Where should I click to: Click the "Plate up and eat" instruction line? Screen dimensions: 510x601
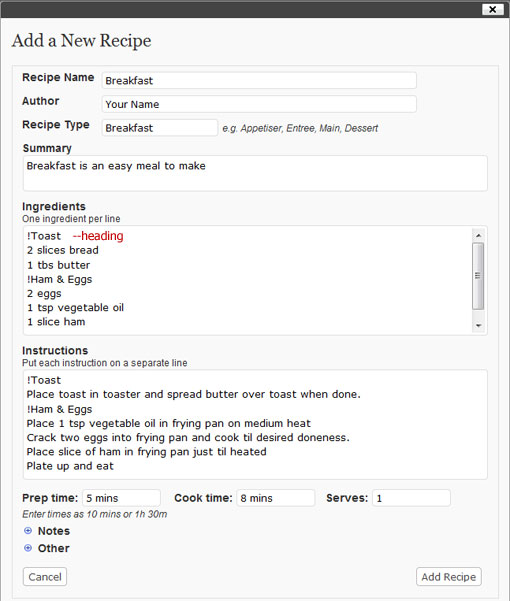pyautogui.click(x=70, y=466)
